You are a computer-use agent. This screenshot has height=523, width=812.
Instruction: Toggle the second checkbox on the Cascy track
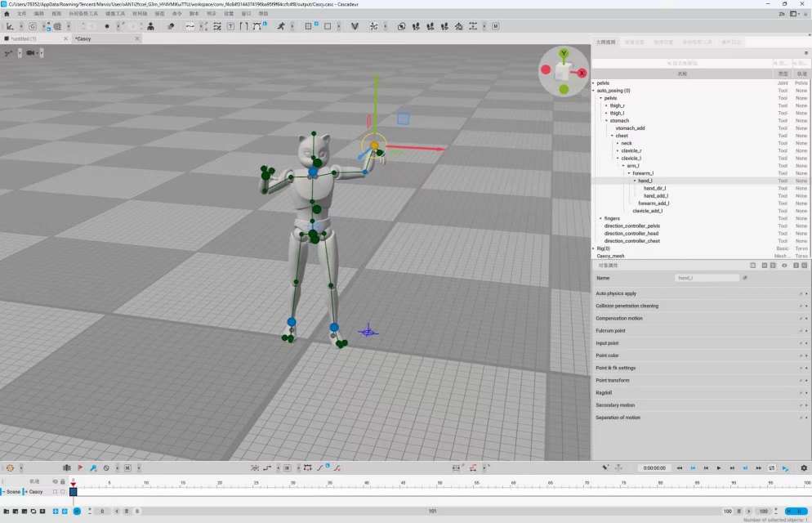click(x=63, y=491)
